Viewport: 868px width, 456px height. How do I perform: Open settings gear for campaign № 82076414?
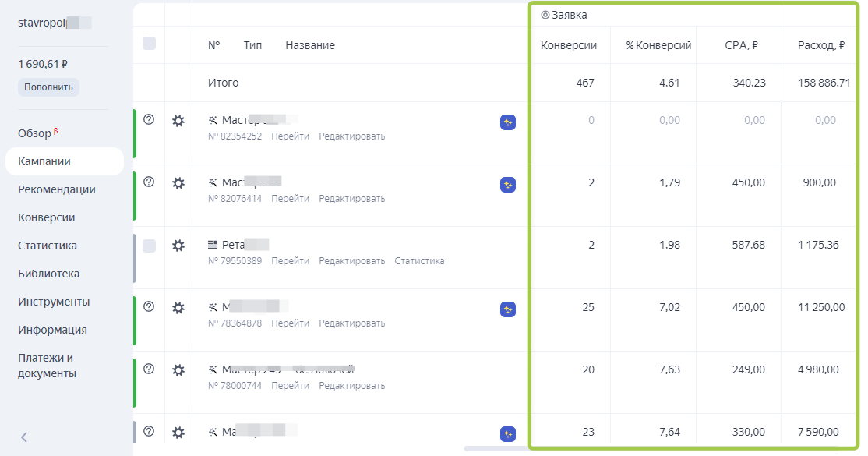click(178, 183)
